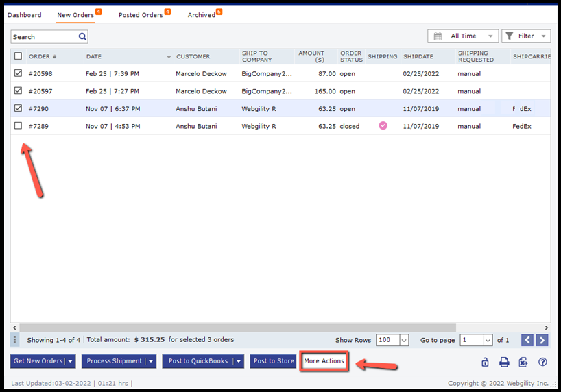
Task: Click the horizontal scrollbar under the table
Action: pos(233,328)
